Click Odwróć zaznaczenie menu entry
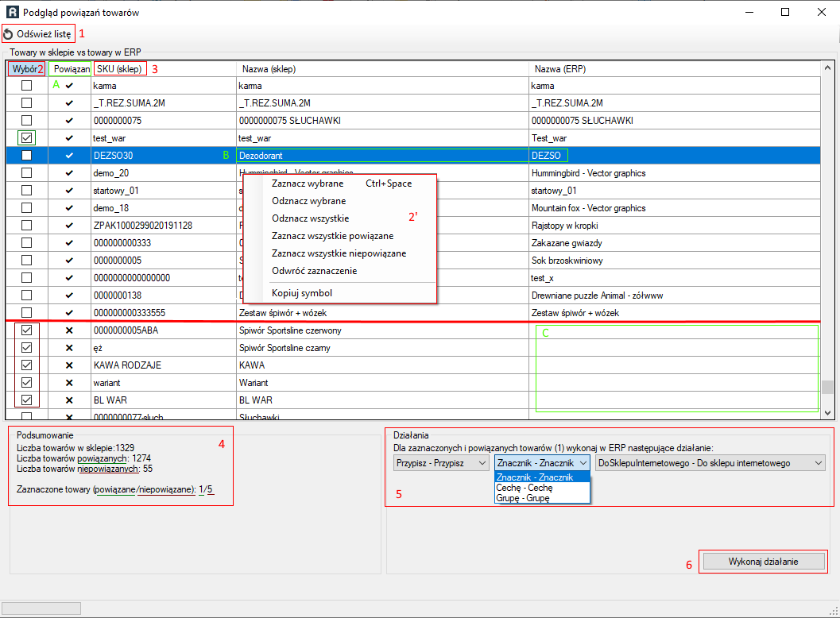Image resolution: width=840 pixels, height=618 pixels. (x=339, y=271)
